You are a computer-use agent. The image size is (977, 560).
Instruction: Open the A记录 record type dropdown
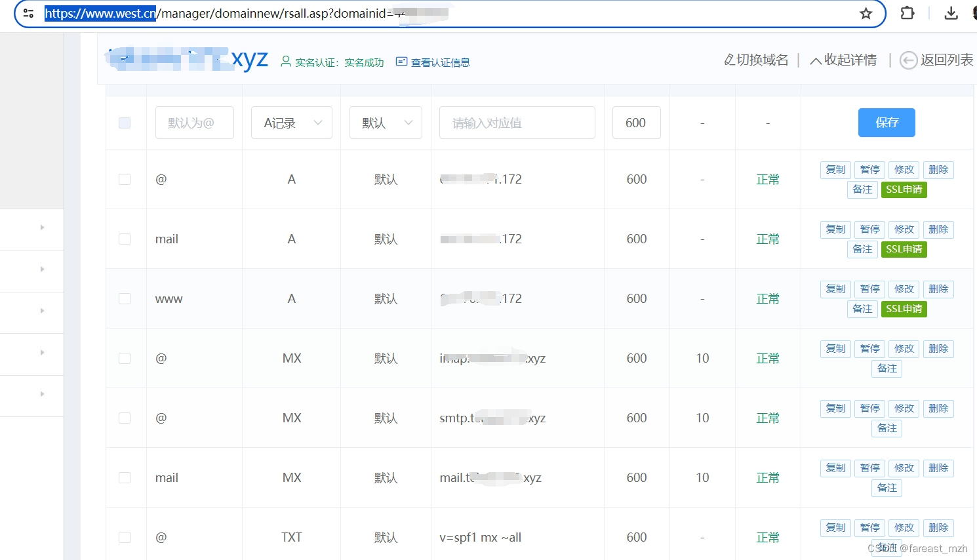point(292,123)
